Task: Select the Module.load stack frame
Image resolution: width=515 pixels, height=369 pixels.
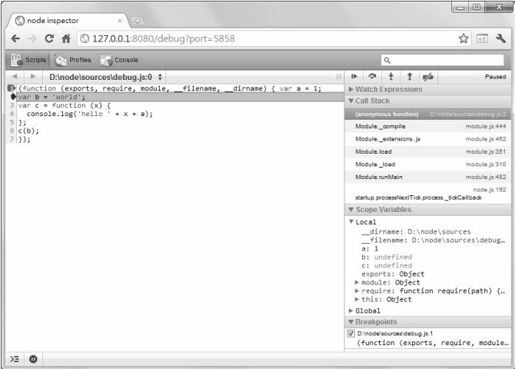Action: click(428, 152)
